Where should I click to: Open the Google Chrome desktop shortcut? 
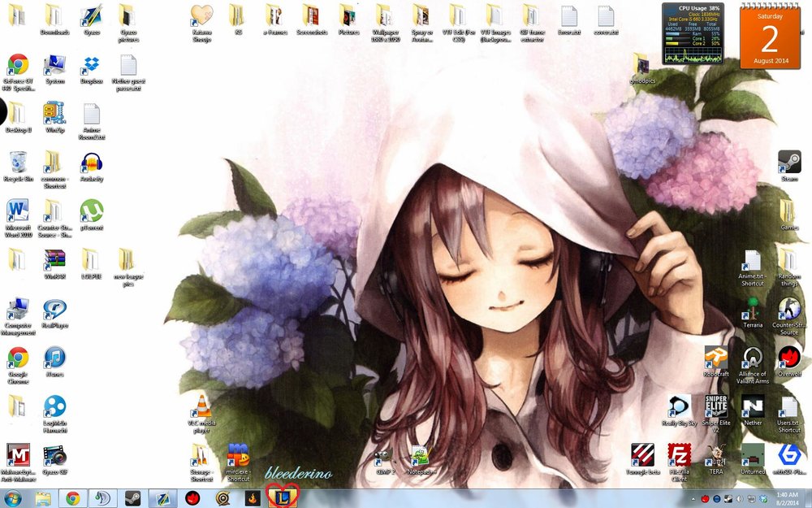[x=18, y=366]
